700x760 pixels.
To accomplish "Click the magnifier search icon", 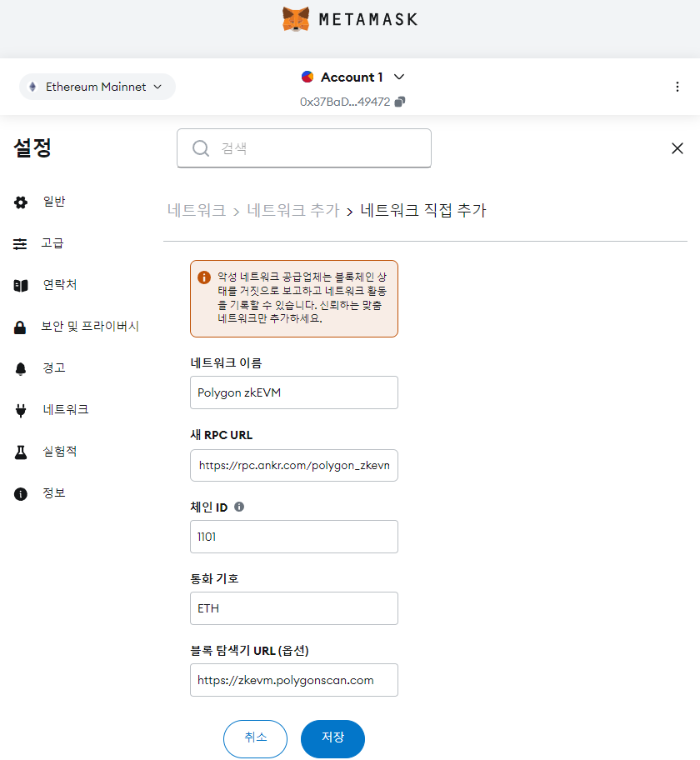I will pyautogui.click(x=201, y=148).
